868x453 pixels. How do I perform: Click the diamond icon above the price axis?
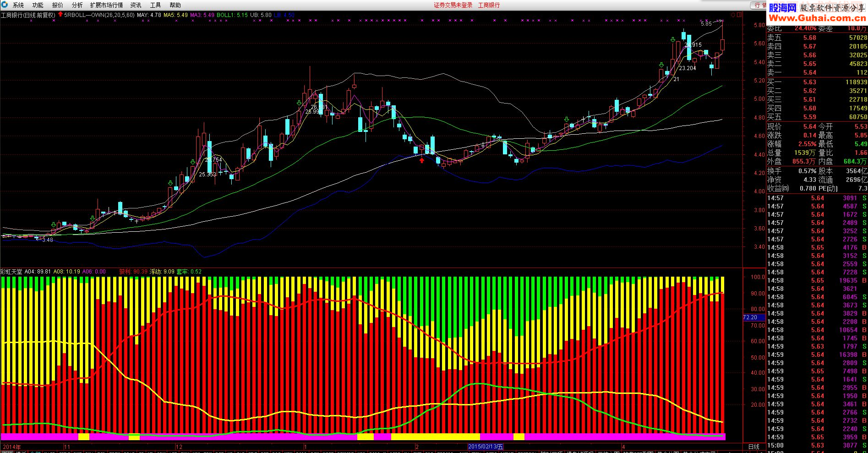(733, 15)
